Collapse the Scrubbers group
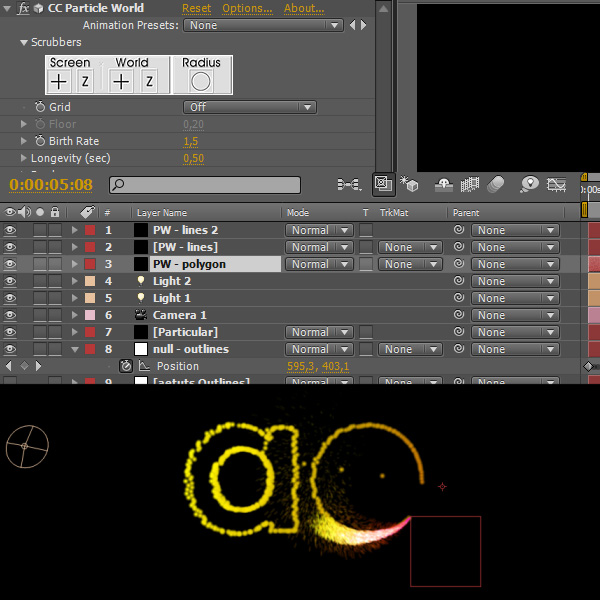The image size is (600, 600). pyautogui.click(x=24, y=42)
